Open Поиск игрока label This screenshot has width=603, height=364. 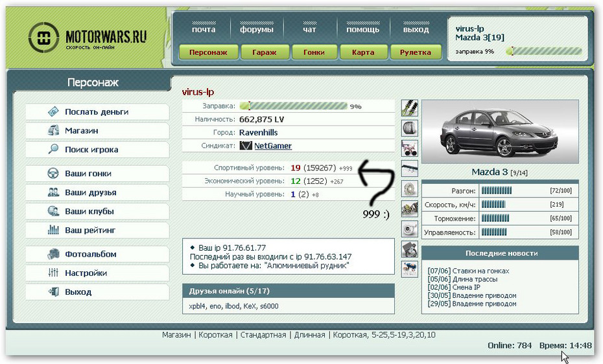(91, 150)
